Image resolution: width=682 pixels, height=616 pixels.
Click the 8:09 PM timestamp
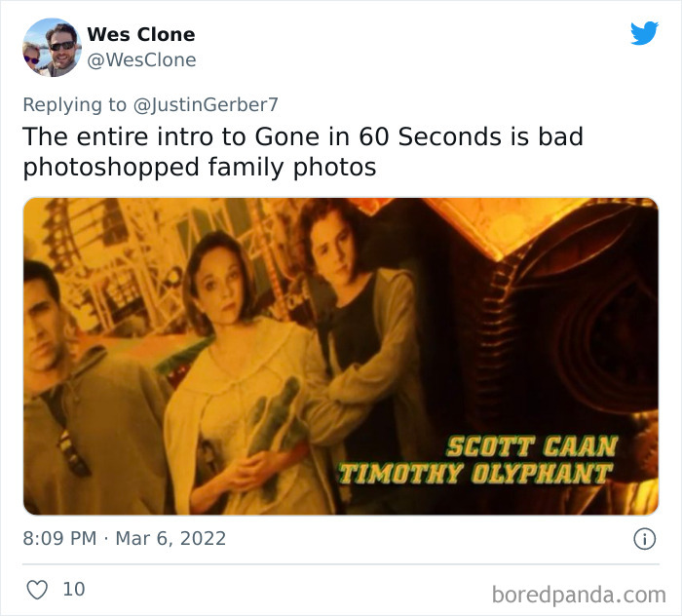pyautogui.click(x=59, y=539)
